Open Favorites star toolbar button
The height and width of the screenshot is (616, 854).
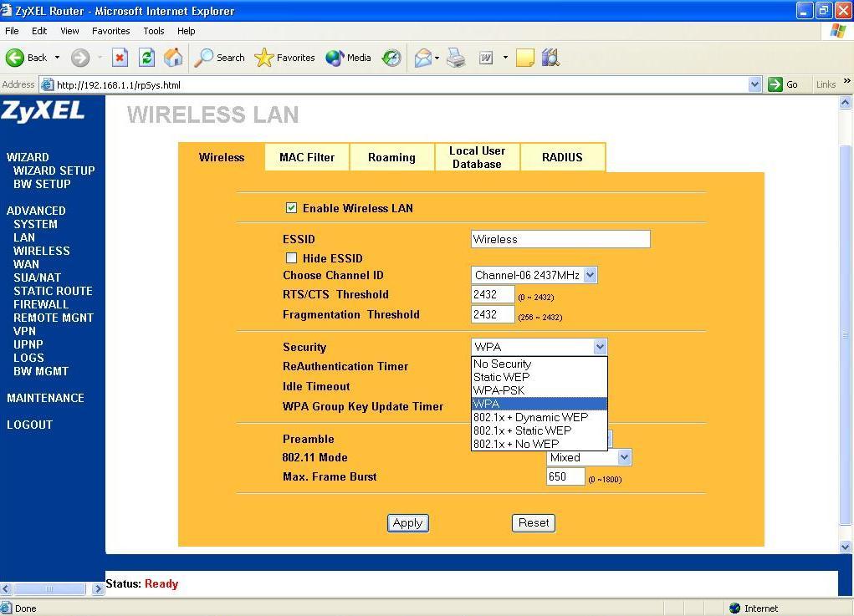284,57
